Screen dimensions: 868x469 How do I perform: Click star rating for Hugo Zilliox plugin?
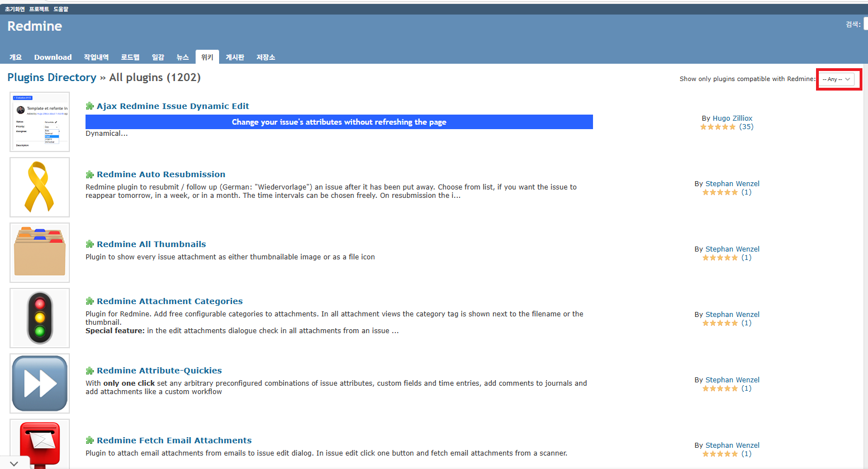tap(718, 127)
